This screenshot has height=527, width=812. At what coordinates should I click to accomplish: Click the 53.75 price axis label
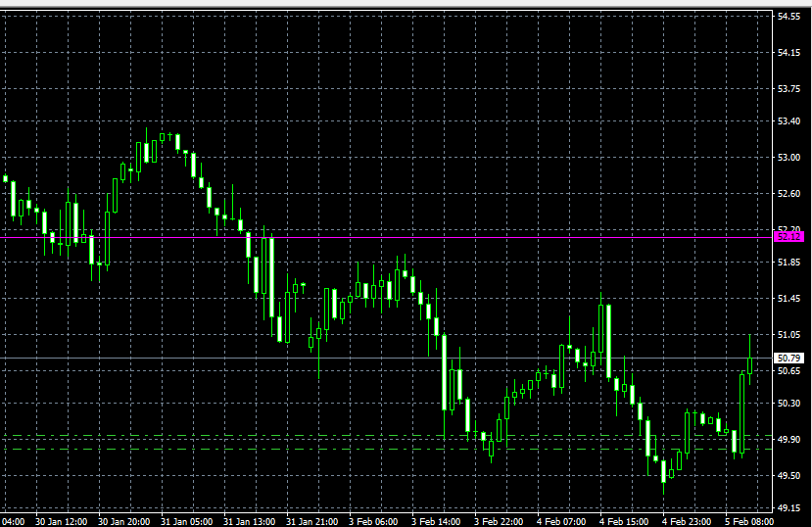pyautogui.click(x=788, y=89)
